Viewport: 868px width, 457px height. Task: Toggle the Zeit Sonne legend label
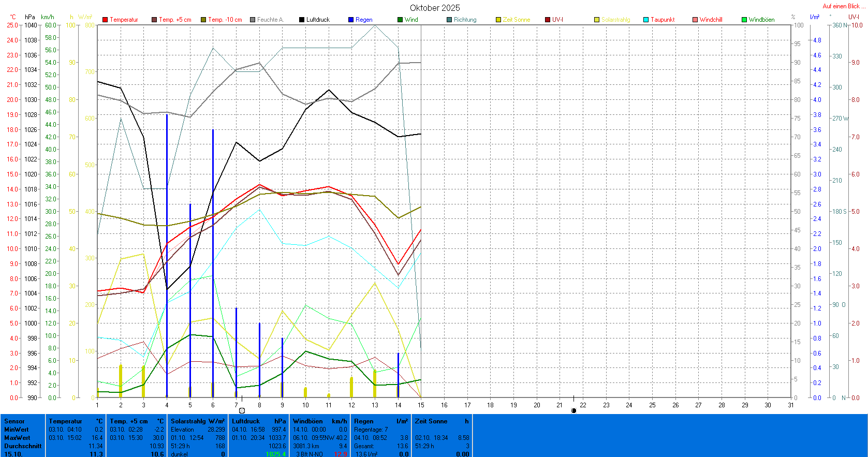pos(516,20)
